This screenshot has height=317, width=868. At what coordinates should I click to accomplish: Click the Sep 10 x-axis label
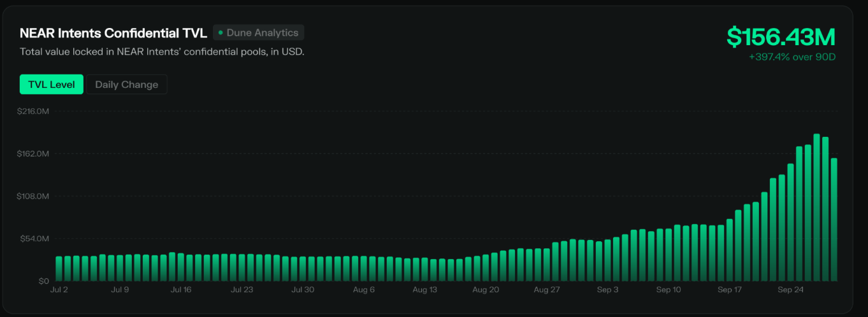tap(669, 290)
